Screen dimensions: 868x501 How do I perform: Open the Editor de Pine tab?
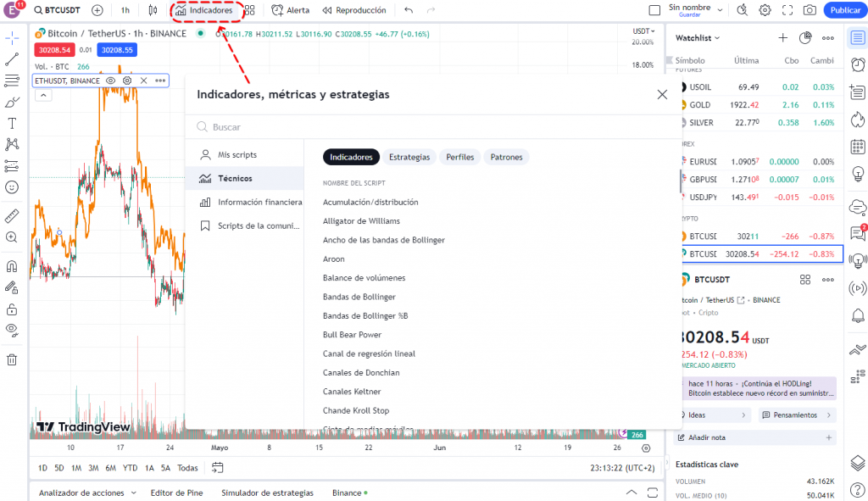coord(176,493)
